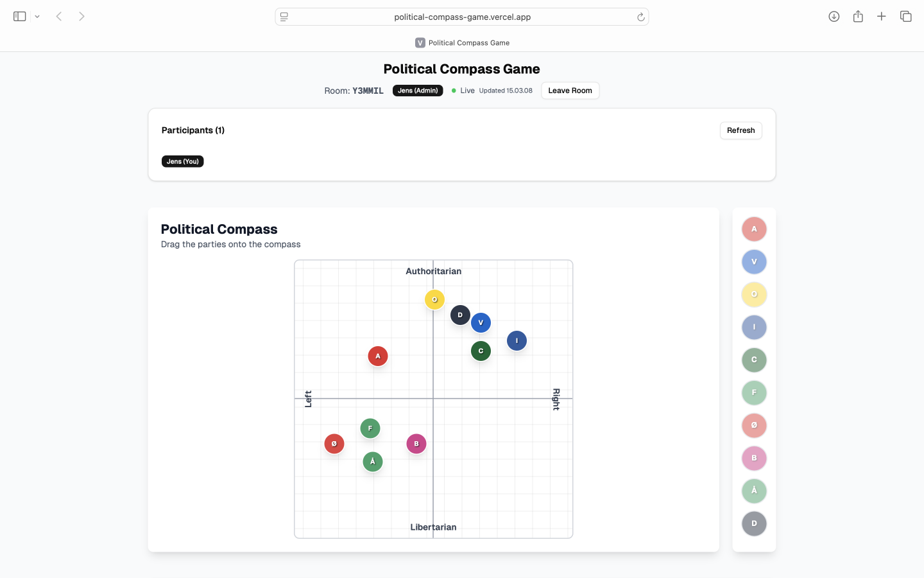Go back with the browser back arrow
The image size is (924, 578).
point(59,17)
